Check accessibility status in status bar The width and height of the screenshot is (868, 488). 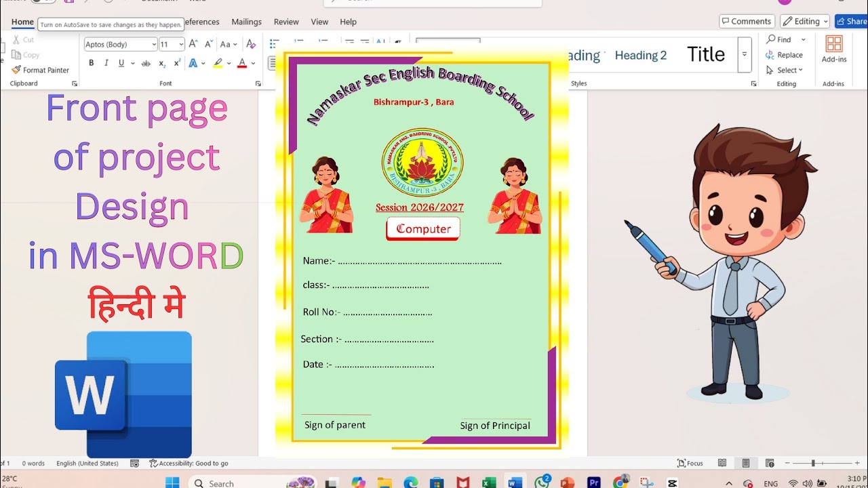pos(189,464)
